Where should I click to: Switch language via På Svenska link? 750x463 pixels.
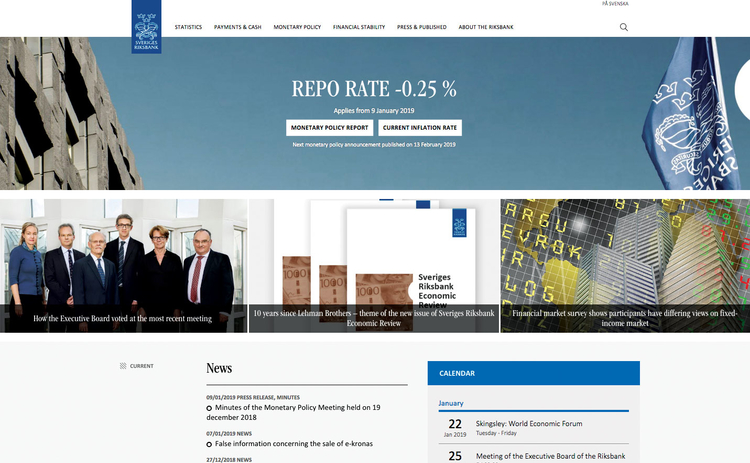click(x=615, y=3)
